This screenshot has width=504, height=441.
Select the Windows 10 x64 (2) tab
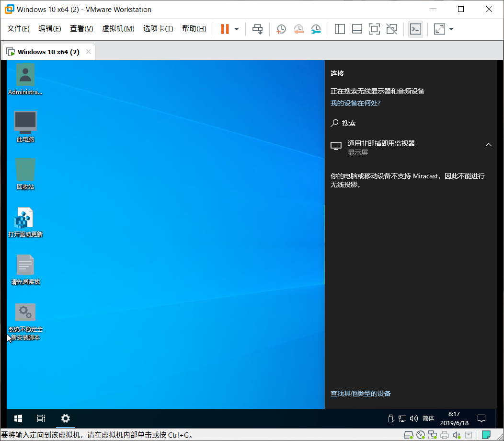48,52
